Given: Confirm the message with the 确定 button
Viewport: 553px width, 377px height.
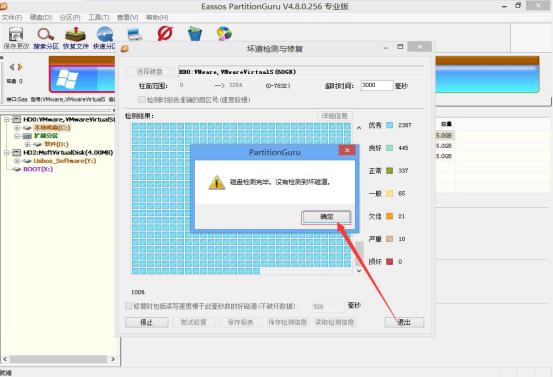Looking at the screenshot, I should coord(326,217).
